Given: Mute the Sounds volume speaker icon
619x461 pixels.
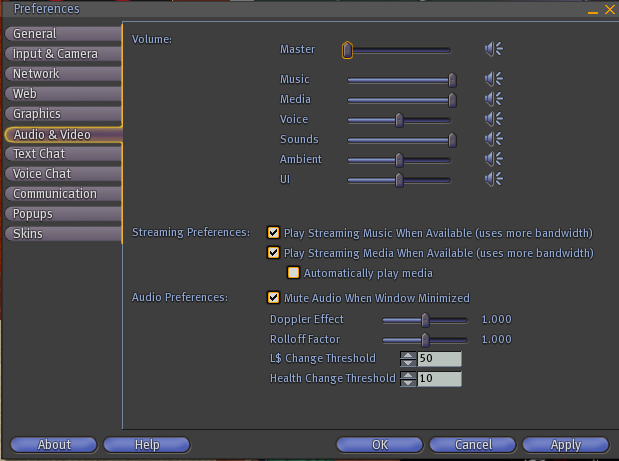Looking at the screenshot, I should (x=493, y=139).
